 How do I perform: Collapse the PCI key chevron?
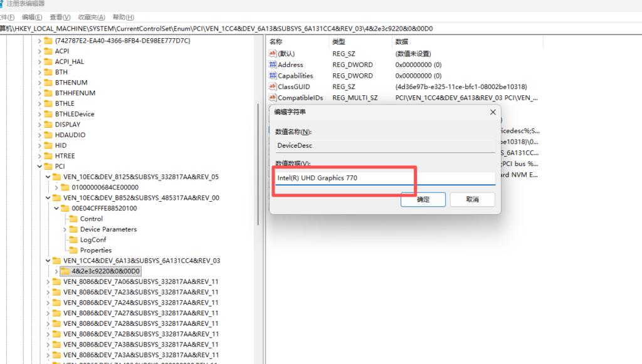point(39,167)
